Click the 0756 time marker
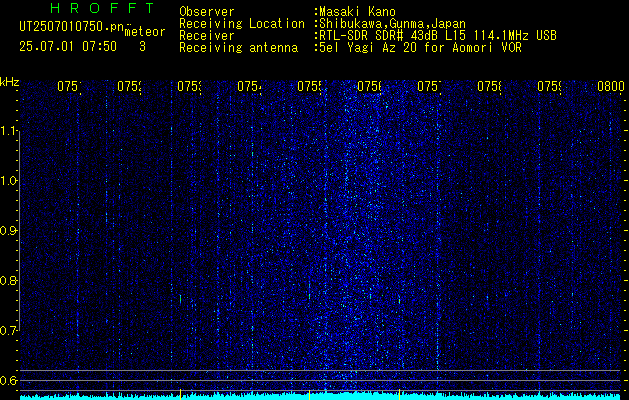This screenshot has width=629, height=400. 369,86
